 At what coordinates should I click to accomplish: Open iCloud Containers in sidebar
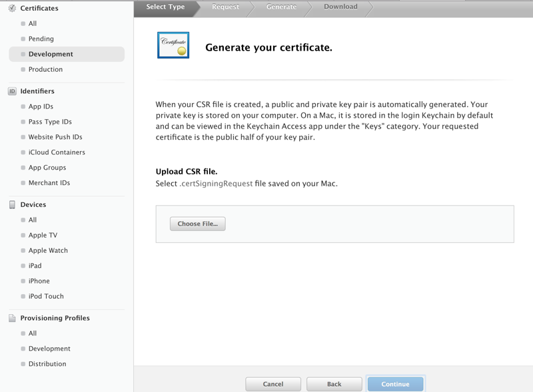point(57,152)
